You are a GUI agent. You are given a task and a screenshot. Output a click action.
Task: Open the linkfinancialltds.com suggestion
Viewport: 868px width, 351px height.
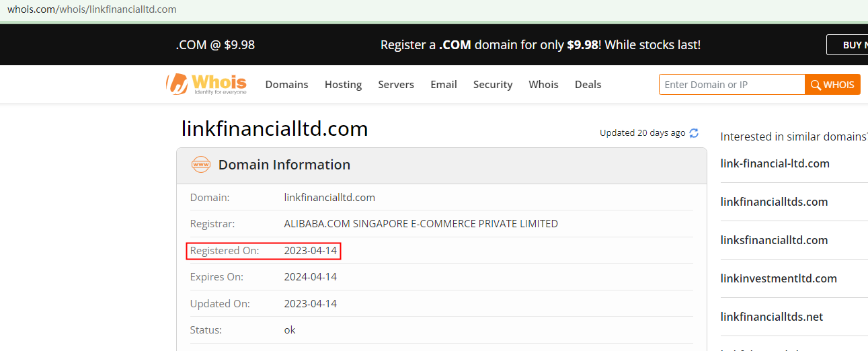pyautogui.click(x=774, y=202)
